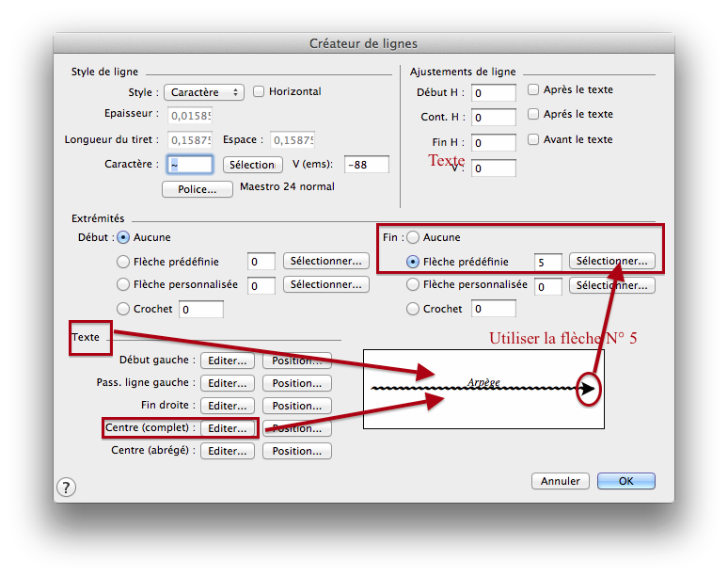Click the help question mark icon
The height and width of the screenshot is (577, 728).
[x=66, y=487]
